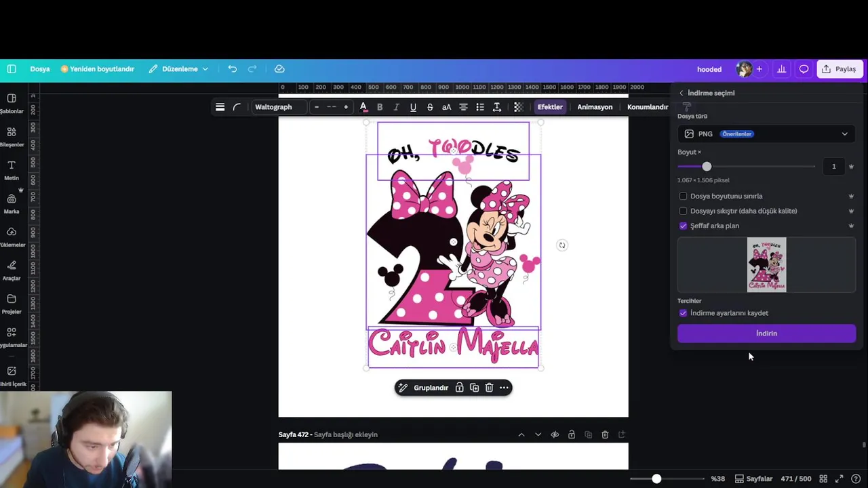Viewport: 868px width, 488px height.
Task: Undo the last action
Action: click(x=233, y=69)
